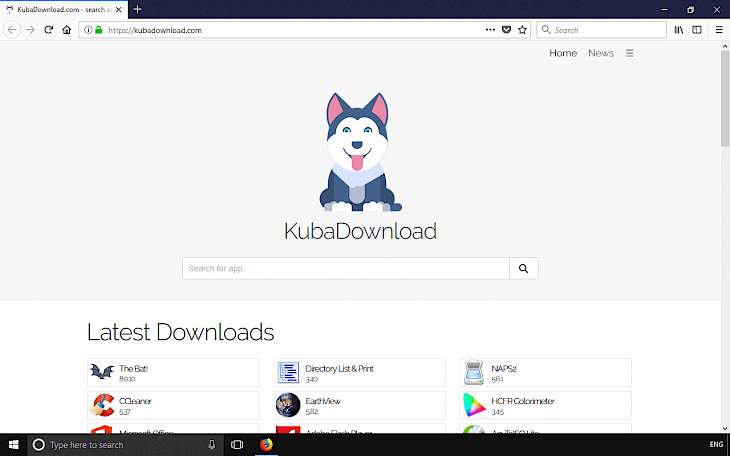Open Task View on taskbar
This screenshot has height=456, width=730.
237,445
